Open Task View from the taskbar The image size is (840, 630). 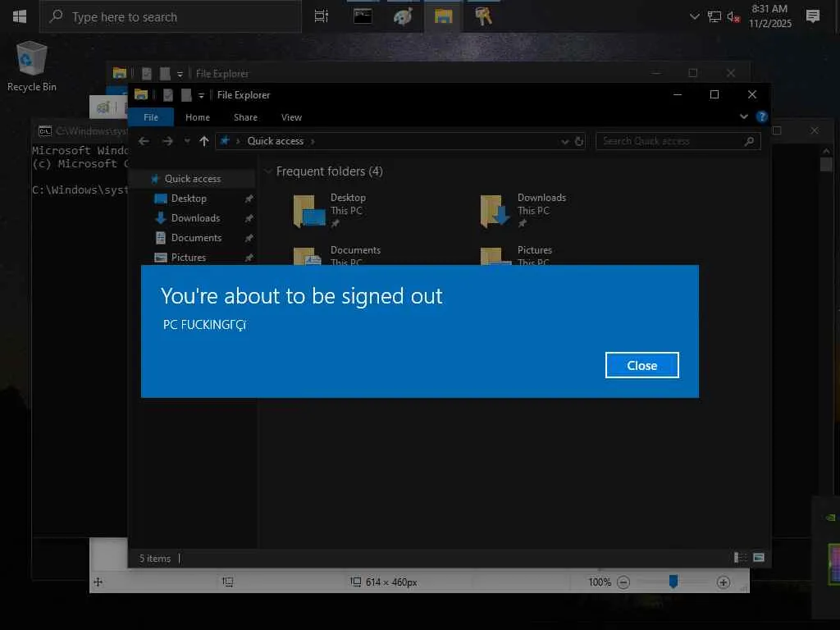[x=321, y=16]
